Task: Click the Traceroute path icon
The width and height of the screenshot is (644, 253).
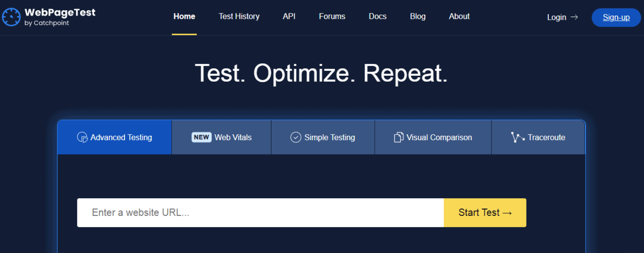Action: coord(518,138)
